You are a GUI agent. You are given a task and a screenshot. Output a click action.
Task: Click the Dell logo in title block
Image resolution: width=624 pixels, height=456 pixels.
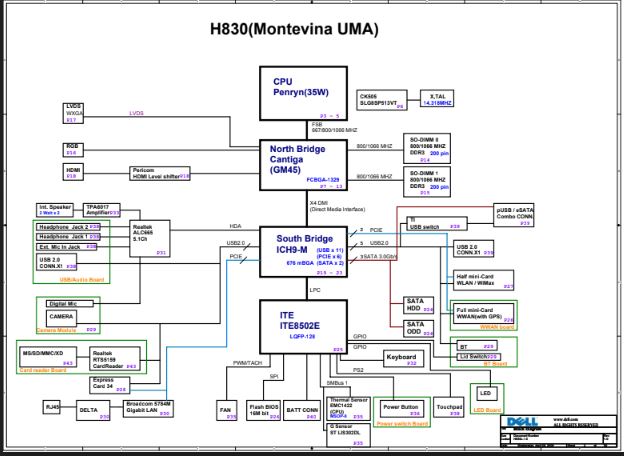pyautogui.click(x=522, y=422)
